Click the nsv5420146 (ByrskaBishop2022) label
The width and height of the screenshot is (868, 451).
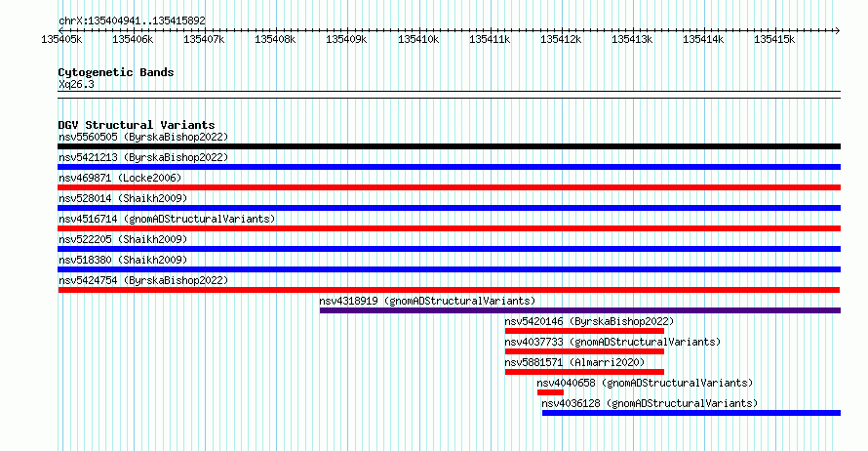click(x=589, y=321)
